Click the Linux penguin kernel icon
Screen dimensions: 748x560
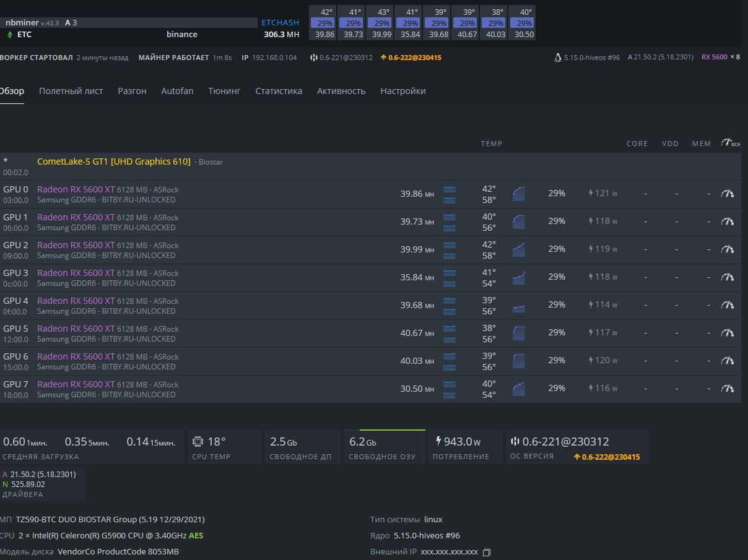point(558,58)
